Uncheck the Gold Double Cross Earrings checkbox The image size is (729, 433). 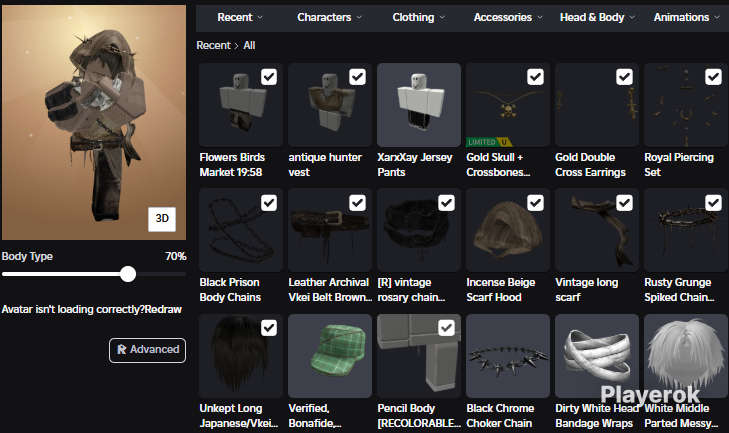[x=624, y=77]
